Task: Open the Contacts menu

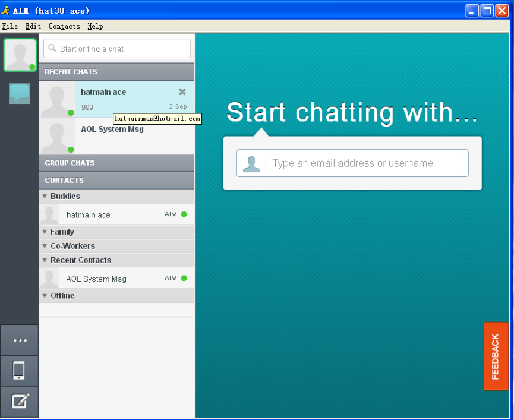Action: pos(64,26)
